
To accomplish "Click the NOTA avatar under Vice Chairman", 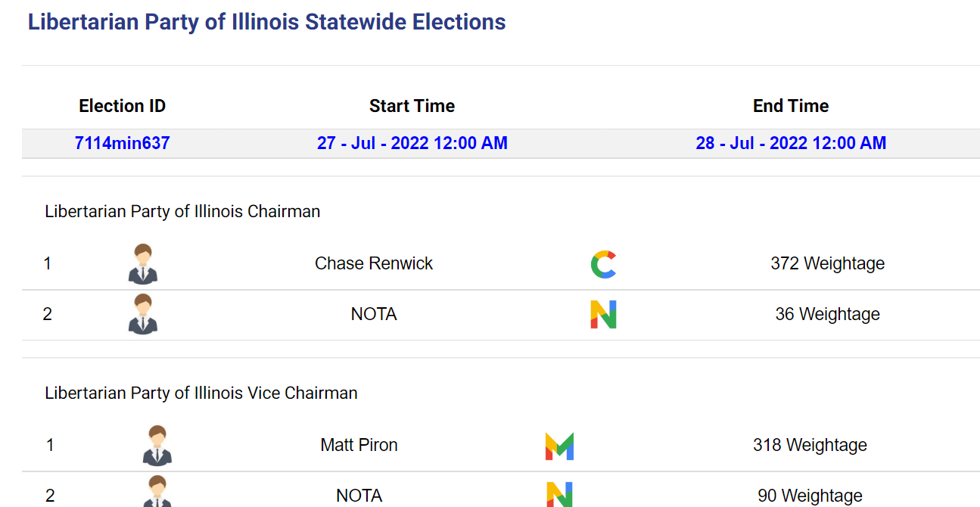I will [x=157, y=492].
